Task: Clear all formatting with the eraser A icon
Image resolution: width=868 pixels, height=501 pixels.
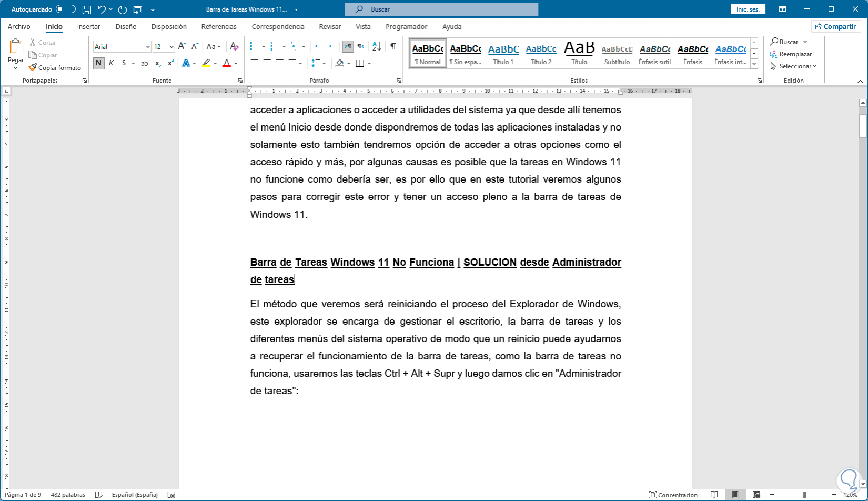Action: click(x=235, y=46)
